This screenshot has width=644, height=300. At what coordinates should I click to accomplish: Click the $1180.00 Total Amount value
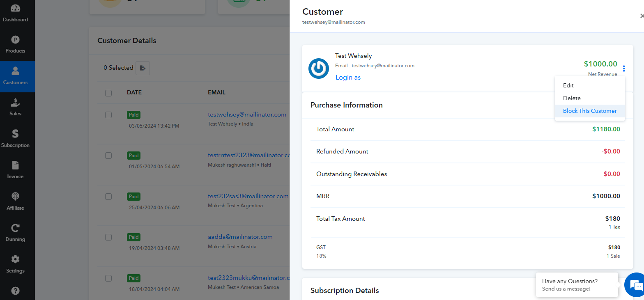pos(606,129)
